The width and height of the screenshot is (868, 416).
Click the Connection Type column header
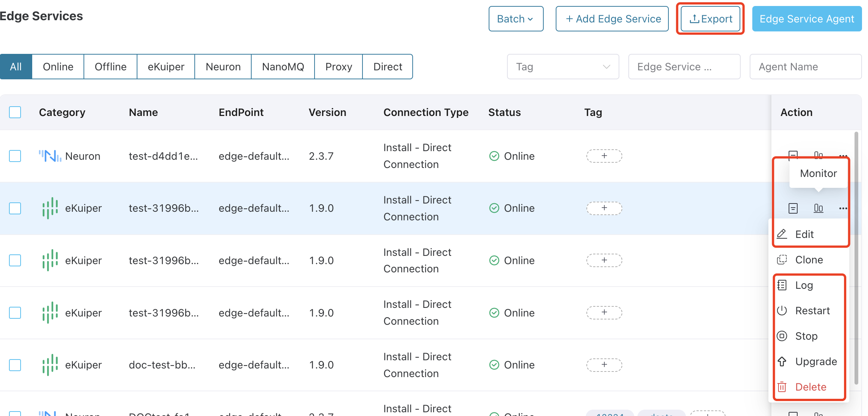[426, 112]
